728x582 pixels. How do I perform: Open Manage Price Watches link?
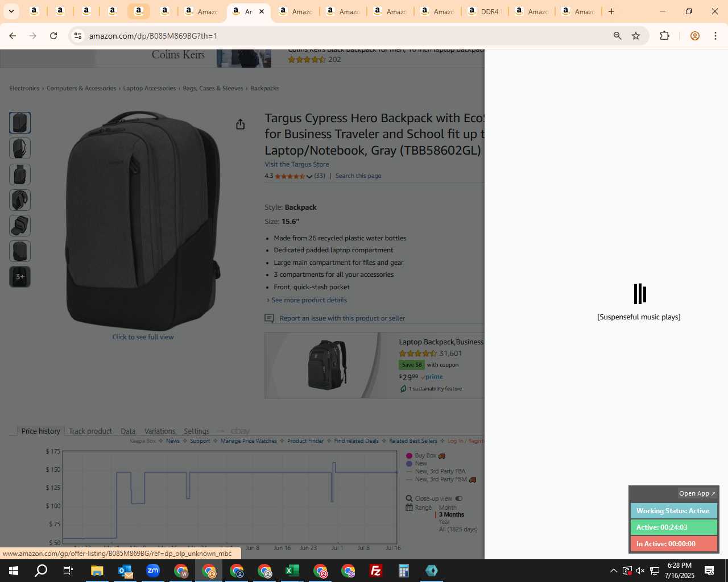tap(249, 441)
